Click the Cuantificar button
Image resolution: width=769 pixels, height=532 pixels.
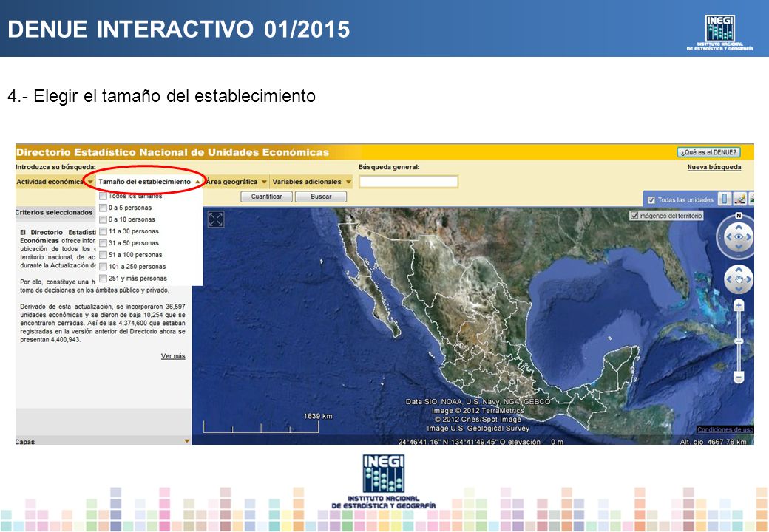tap(266, 197)
